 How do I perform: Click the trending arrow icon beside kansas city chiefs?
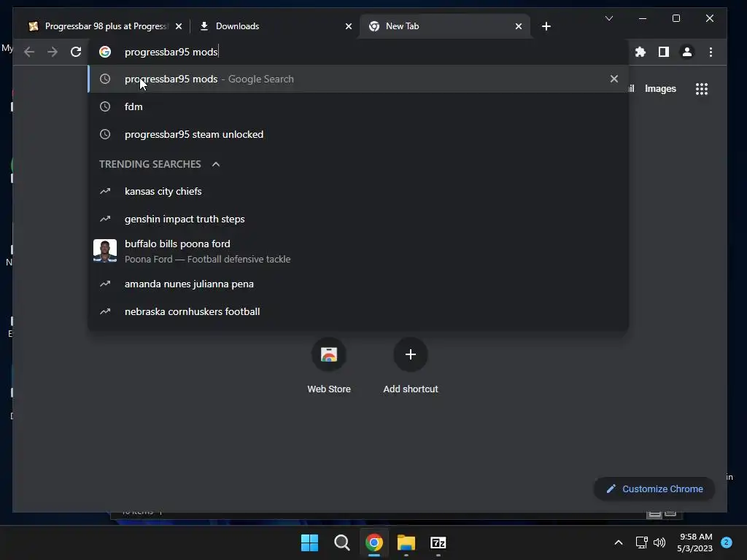click(105, 192)
